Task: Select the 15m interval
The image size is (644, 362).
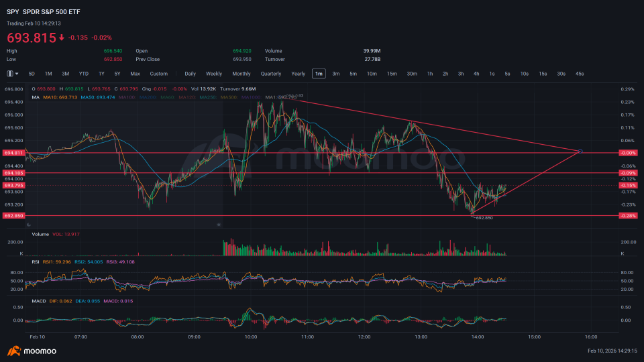Action: point(392,74)
